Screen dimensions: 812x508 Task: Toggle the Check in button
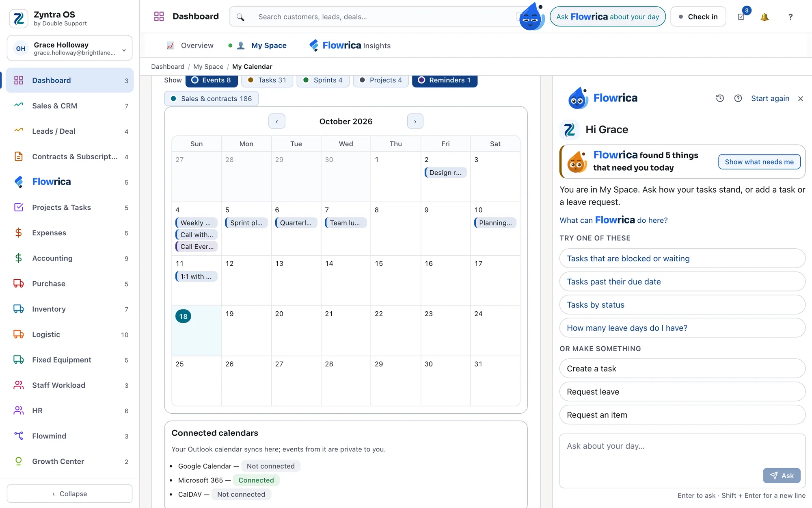pyautogui.click(x=698, y=17)
